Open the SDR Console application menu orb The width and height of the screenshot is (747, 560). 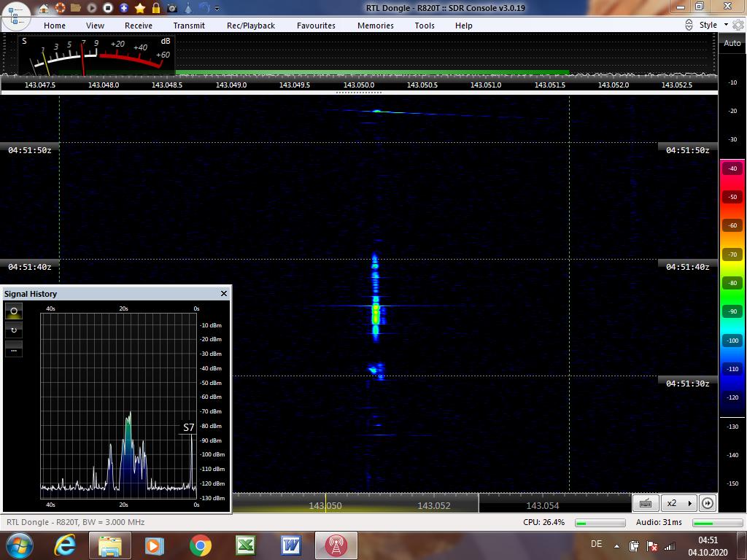[x=16, y=16]
